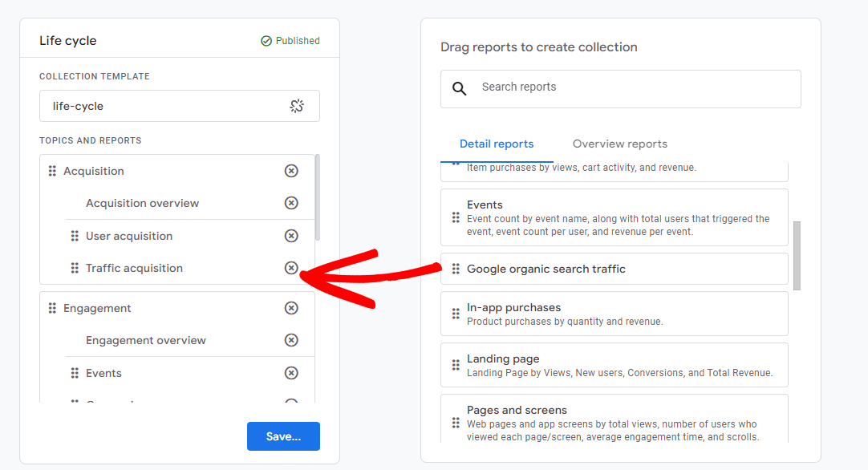
Task: Remove the Engagement topic
Action: (x=291, y=308)
